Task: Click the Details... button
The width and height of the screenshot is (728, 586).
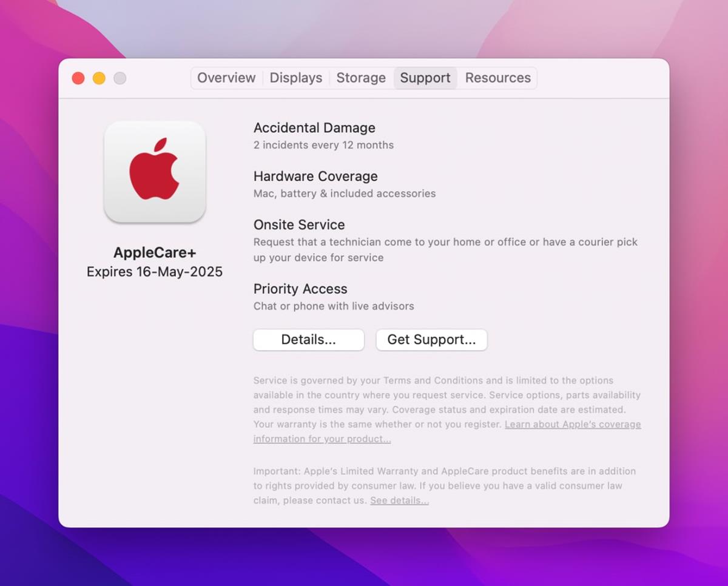Action: click(x=308, y=340)
